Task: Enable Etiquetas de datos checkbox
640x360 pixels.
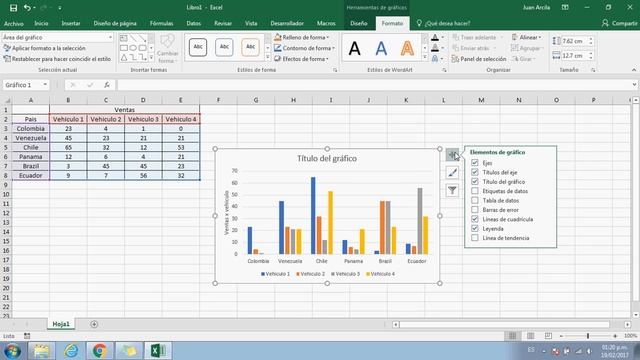Action: click(475, 191)
